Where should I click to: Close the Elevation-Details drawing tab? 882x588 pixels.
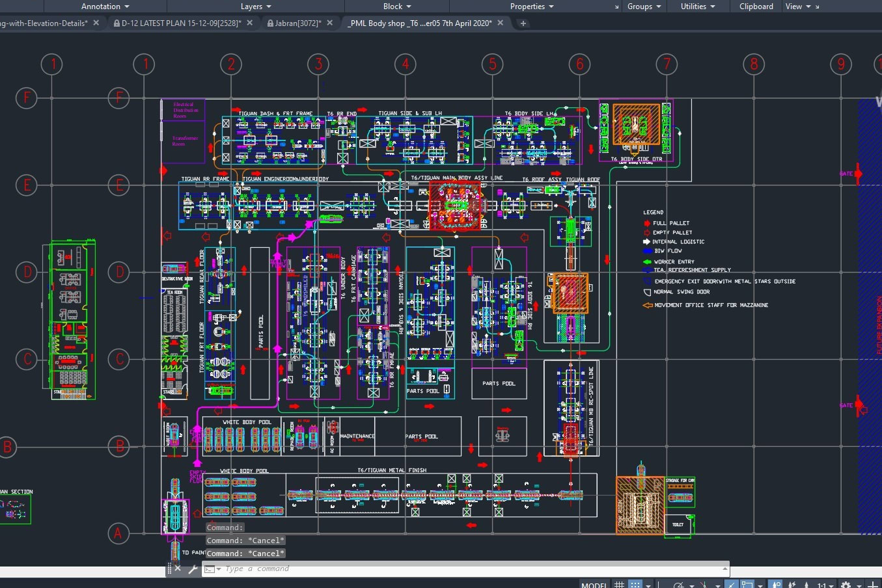[96, 23]
